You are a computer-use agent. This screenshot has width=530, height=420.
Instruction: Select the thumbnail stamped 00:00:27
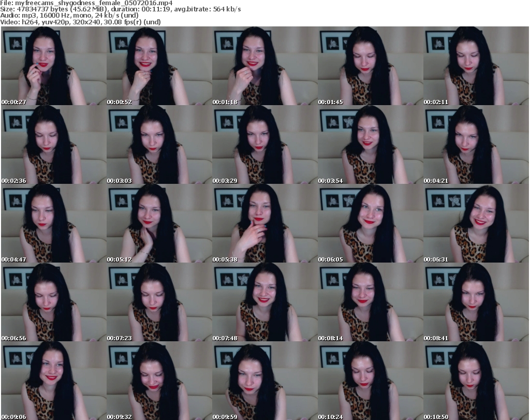point(54,66)
